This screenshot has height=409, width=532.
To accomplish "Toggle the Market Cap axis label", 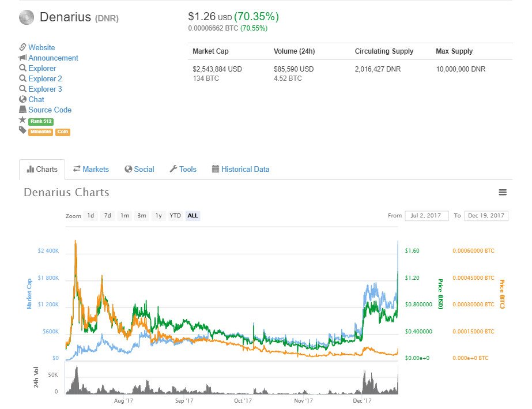I will pyautogui.click(x=29, y=294).
